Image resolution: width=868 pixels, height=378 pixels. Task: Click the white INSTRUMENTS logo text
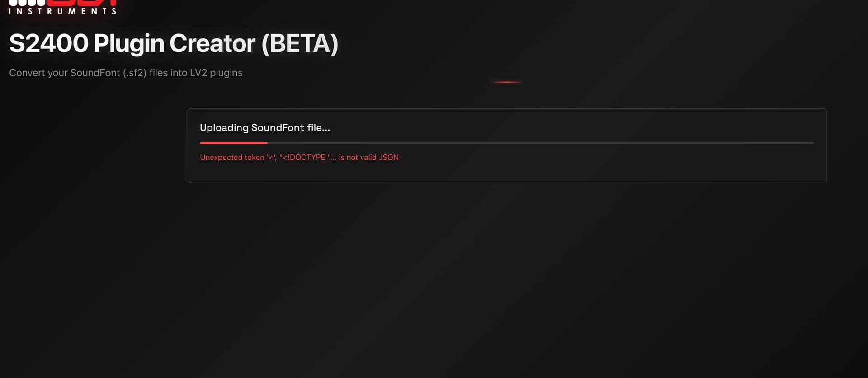point(62,11)
